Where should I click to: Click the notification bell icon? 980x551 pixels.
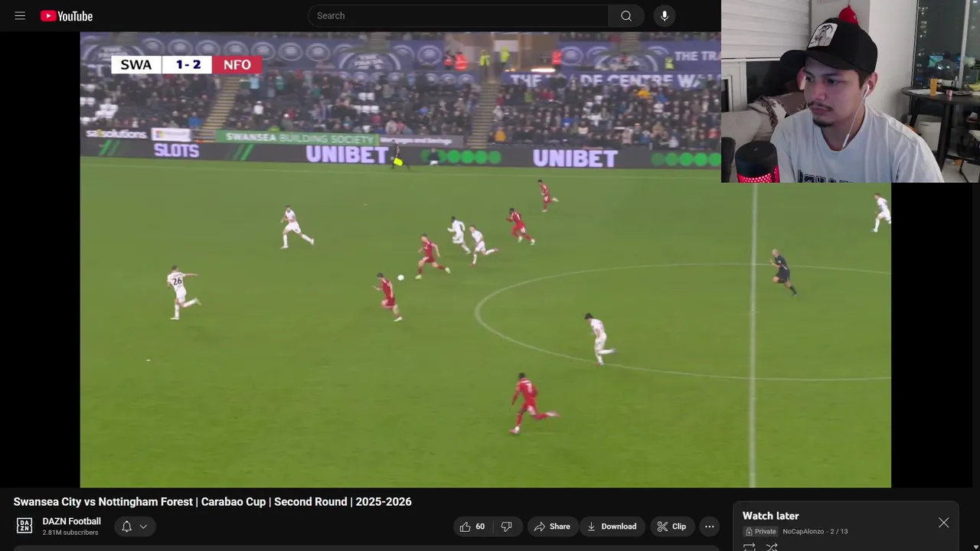(127, 527)
